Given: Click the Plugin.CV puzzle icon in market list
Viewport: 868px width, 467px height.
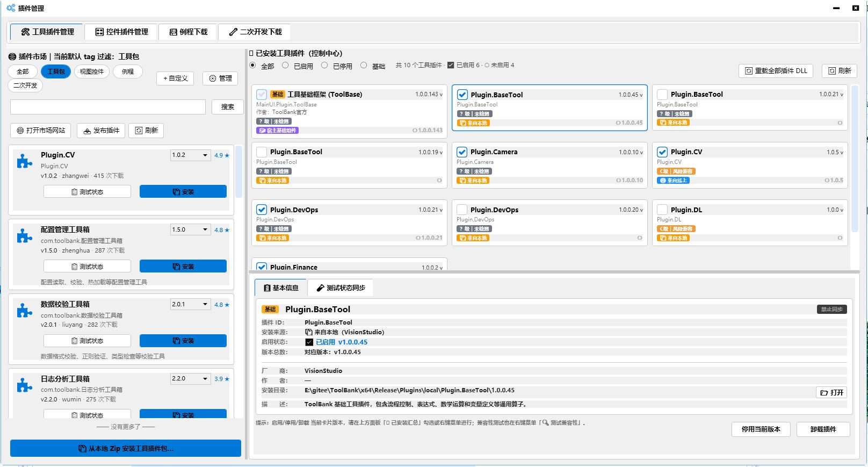Looking at the screenshot, I should point(24,161).
